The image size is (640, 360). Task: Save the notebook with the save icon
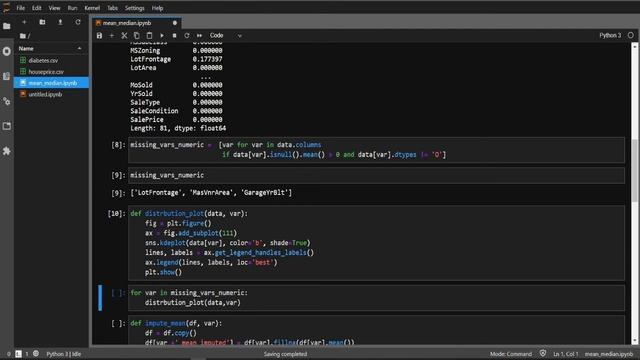click(99, 36)
